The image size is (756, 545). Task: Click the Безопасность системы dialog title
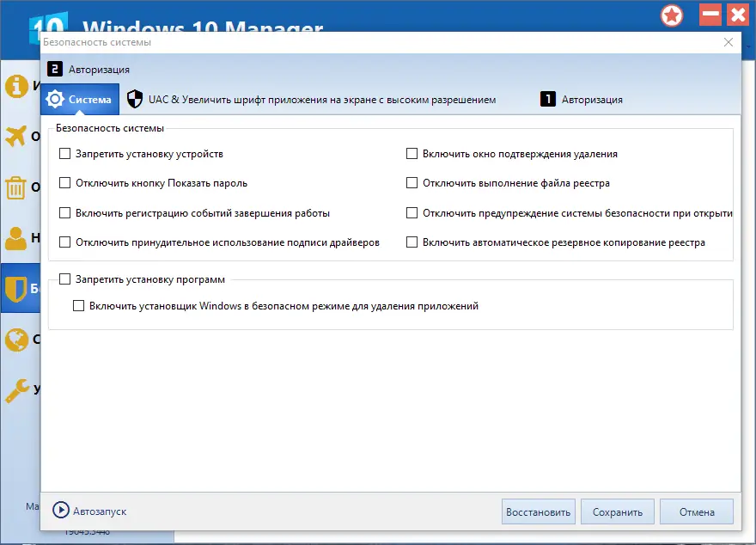97,42
